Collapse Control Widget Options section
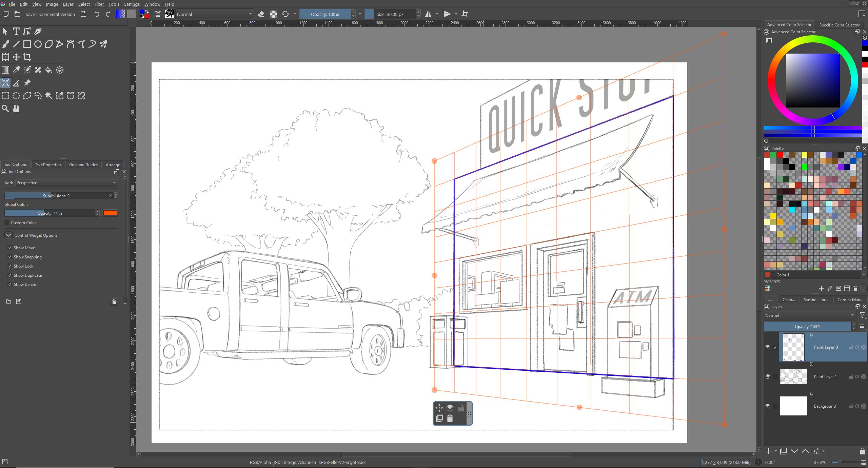This screenshot has width=868, height=468. 8,235
